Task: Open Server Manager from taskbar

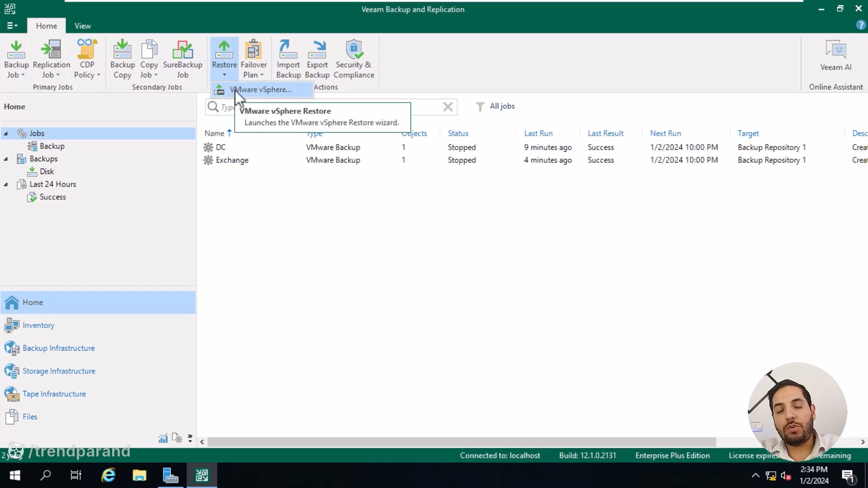Action: coord(170,475)
